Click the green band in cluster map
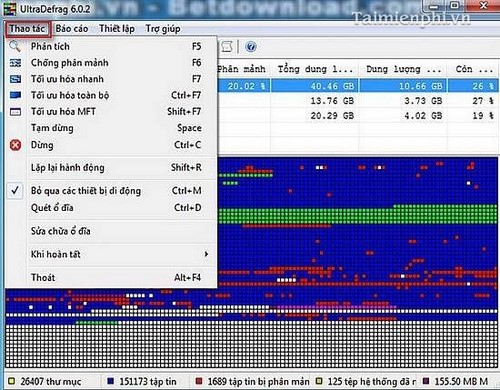 pos(358,215)
